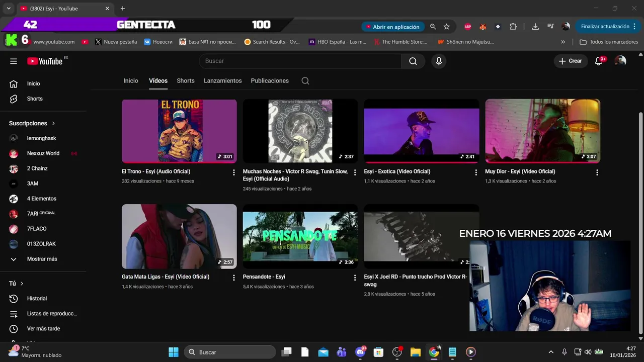Show more bookmarks with the double chevron
This screenshot has height=362, width=644.
pos(563,42)
